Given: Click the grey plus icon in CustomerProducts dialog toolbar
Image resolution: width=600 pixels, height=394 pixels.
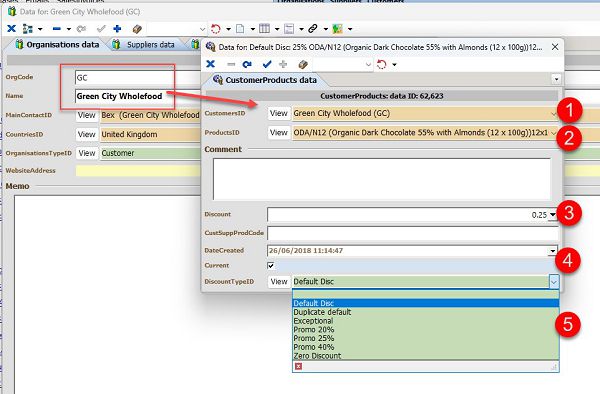Looking at the screenshot, I should pyautogui.click(x=283, y=64).
